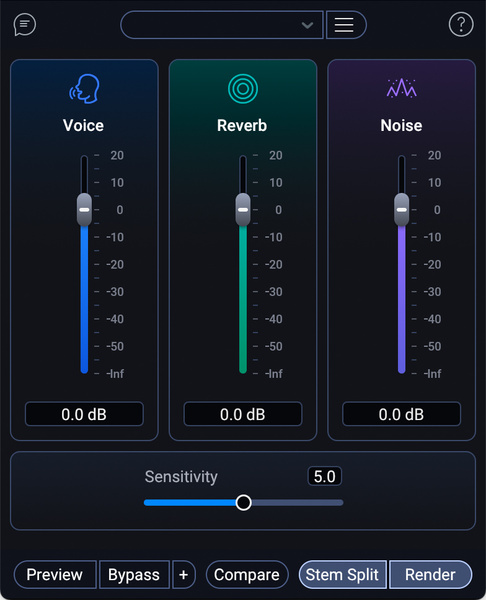
Task: Click the Voice talking head icon
Action: pos(84,89)
